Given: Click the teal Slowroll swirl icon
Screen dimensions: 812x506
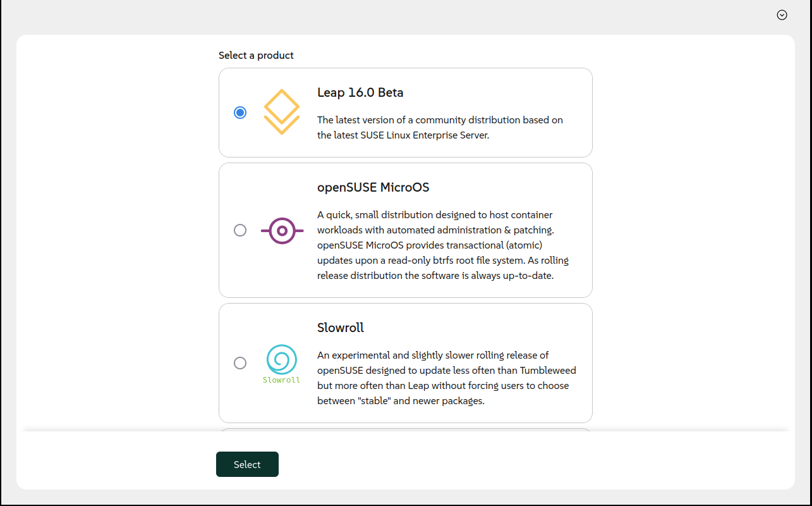Looking at the screenshot, I should (x=281, y=359).
